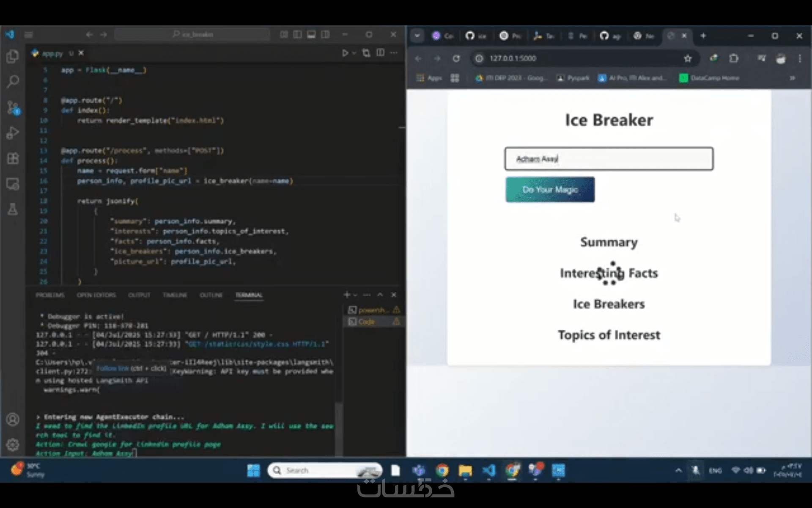Click the Accounts icon in activity bar
The height and width of the screenshot is (508, 812).
pos(13,419)
